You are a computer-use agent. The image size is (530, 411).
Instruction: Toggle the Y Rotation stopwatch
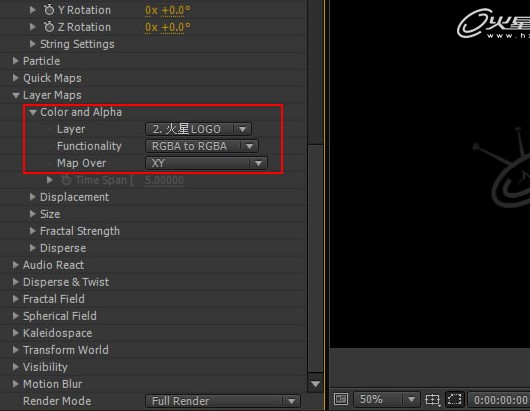[49, 10]
